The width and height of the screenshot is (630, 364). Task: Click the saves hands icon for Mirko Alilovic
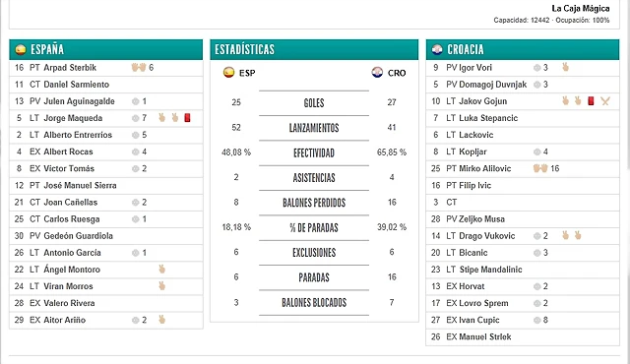click(540, 168)
